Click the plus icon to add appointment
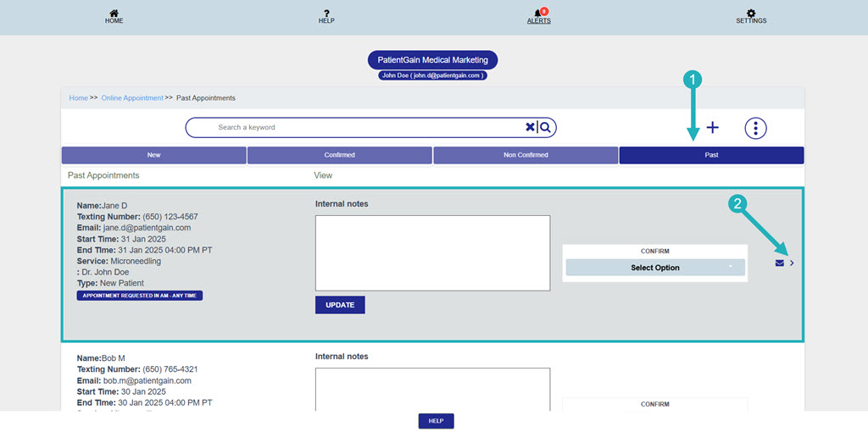Screen dimensions: 868x432 (713, 127)
